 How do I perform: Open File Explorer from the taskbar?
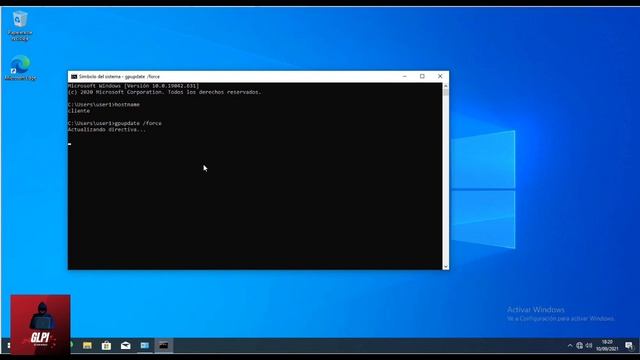coord(87,346)
